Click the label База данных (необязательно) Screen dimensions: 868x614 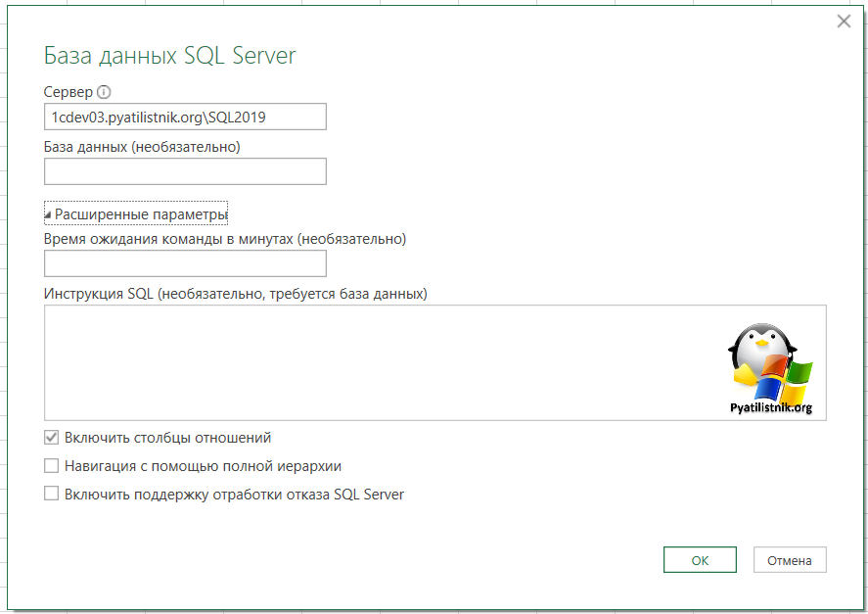[142, 147]
